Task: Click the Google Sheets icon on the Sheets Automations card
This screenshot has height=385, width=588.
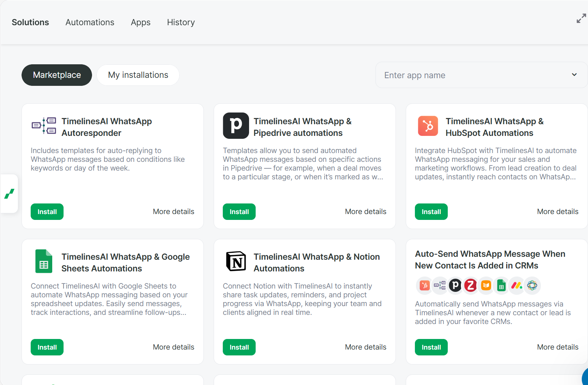Action: coord(44,261)
